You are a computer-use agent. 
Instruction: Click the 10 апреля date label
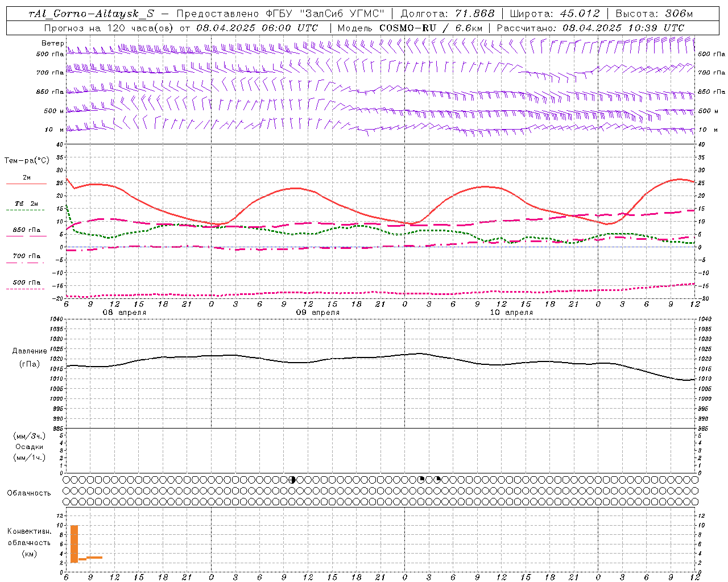point(511,313)
